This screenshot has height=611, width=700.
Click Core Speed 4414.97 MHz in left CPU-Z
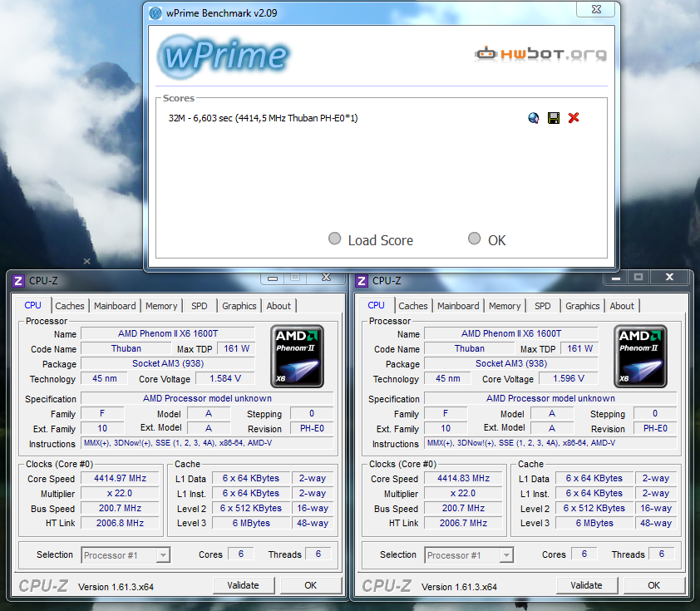pyautogui.click(x=120, y=479)
